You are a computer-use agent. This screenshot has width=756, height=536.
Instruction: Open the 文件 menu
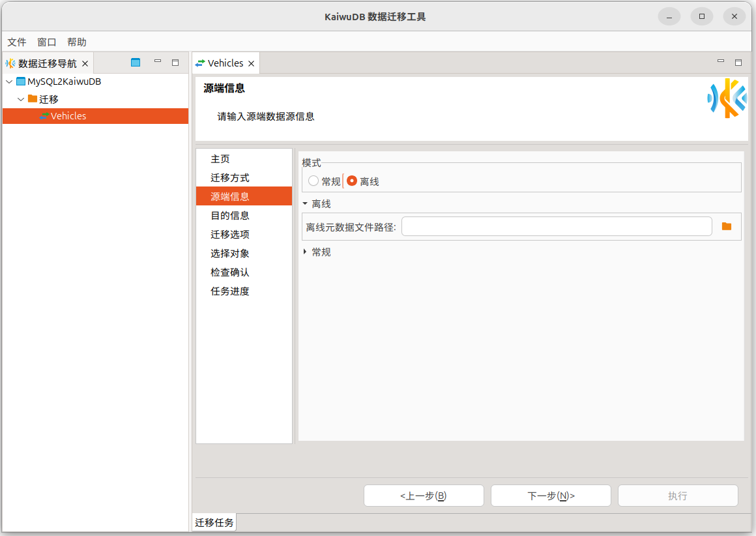(x=17, y=42)
